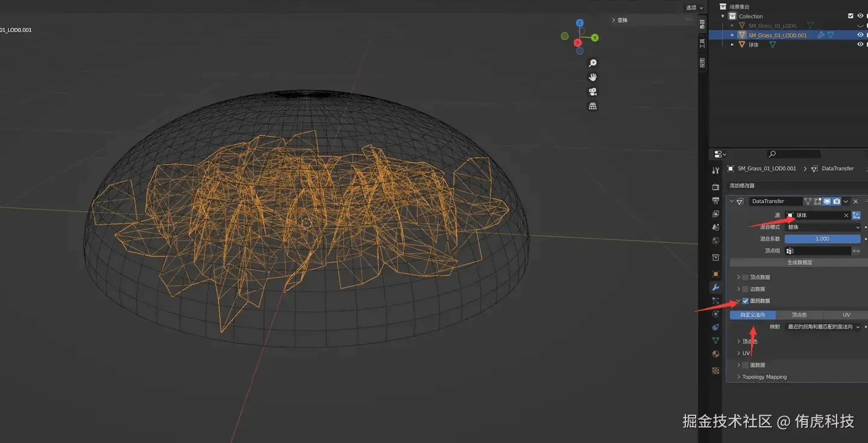Hide the 球体 object via eye icon
Viewport: 868px width, 443px height.
(860, 45)
